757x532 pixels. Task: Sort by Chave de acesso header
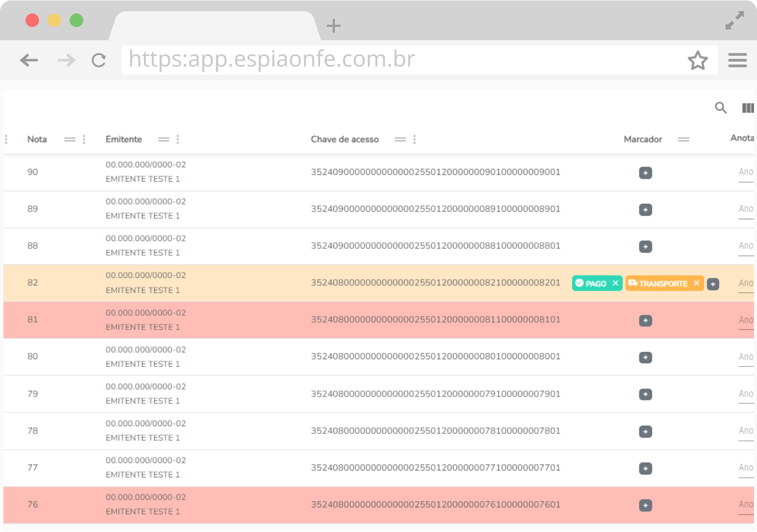pos(345,139)
